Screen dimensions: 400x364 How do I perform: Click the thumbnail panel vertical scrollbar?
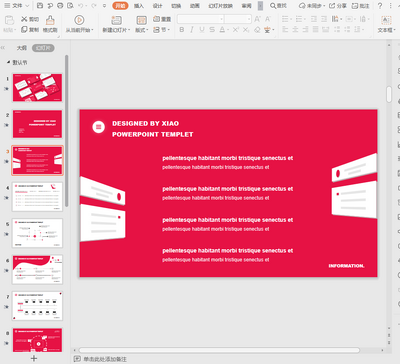[x=67, y=131]
